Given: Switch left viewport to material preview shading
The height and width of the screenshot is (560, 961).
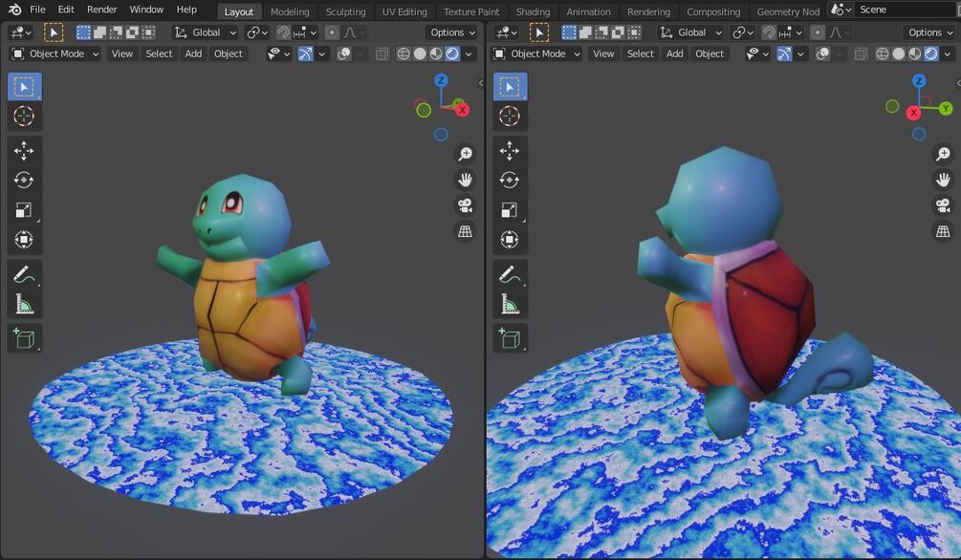Looking at the screenshot, I should pyautogui.click(x=436, y=54).
